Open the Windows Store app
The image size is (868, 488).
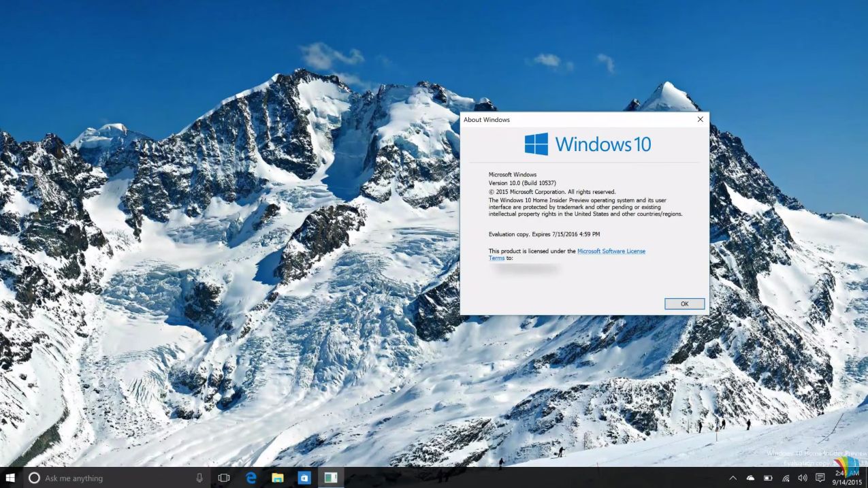[304, 478]
